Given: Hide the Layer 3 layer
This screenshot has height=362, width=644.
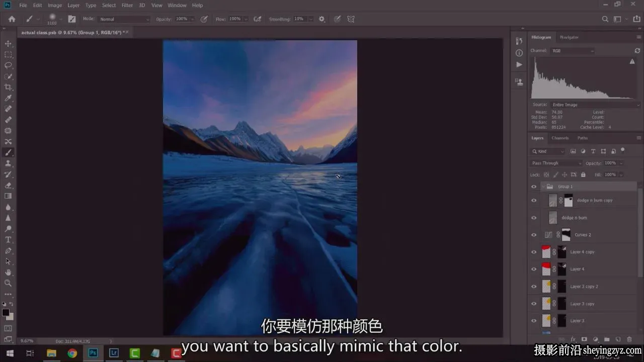Looking at the screenshot, I should pyautogui.click(x=534, y=321).
